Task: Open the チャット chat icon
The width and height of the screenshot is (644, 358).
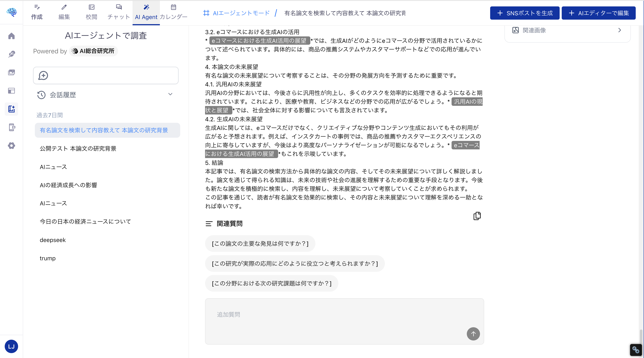Action: (118, 7)
